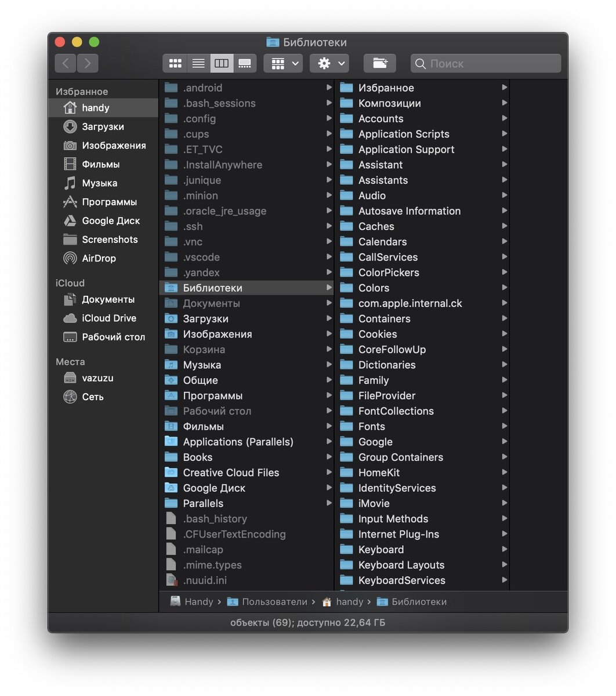The height and width of the screenshot is (696, 616).
Task: Select the ColorPickers folder
Action: click(422, 273)
